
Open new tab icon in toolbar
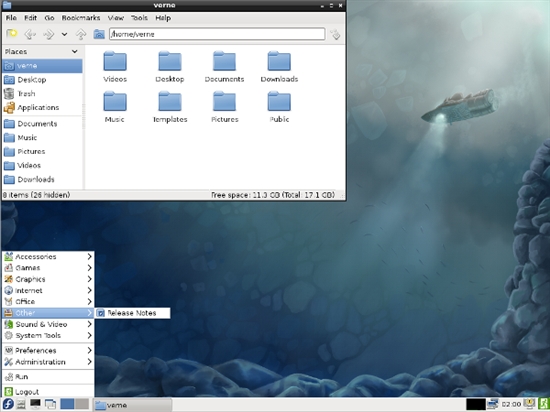[x=12, y=34]
